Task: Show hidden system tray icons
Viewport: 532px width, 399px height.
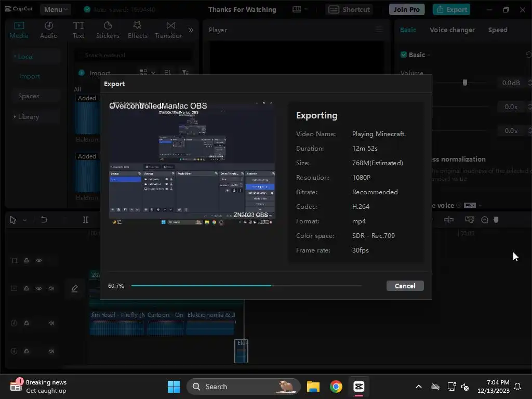Action: tap(419, 387)
